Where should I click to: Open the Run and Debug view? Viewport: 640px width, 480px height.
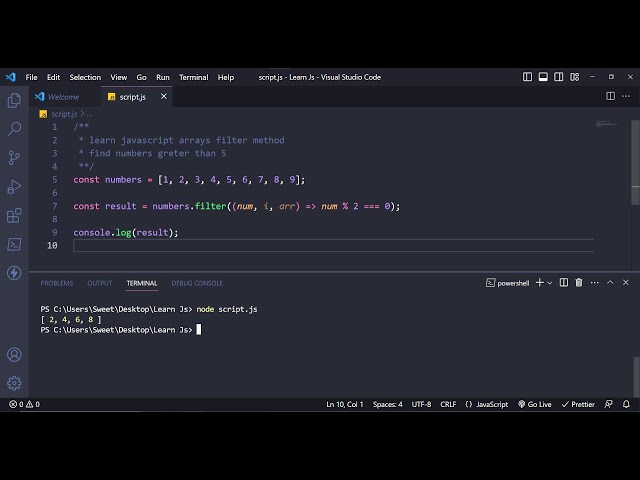14,187
